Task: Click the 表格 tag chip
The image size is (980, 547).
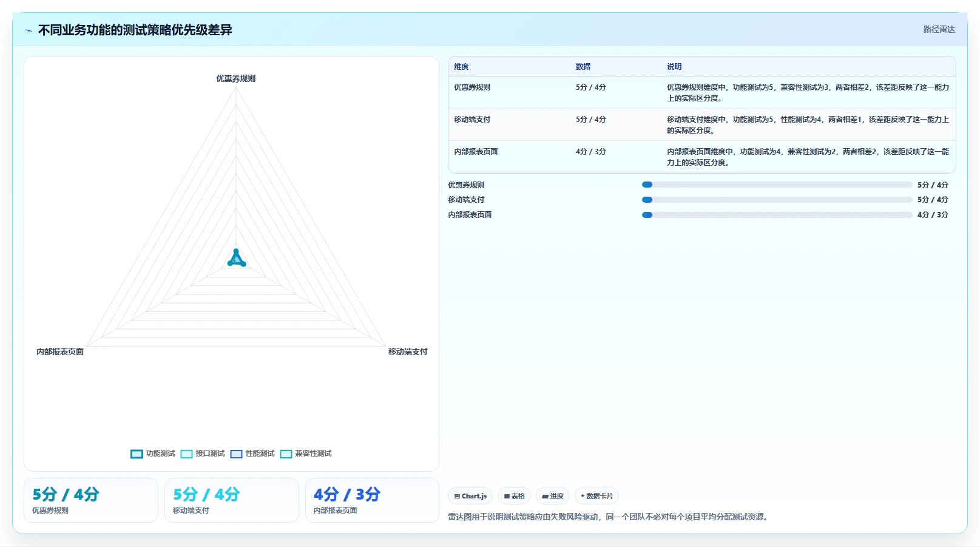Action: click(514, 496)
